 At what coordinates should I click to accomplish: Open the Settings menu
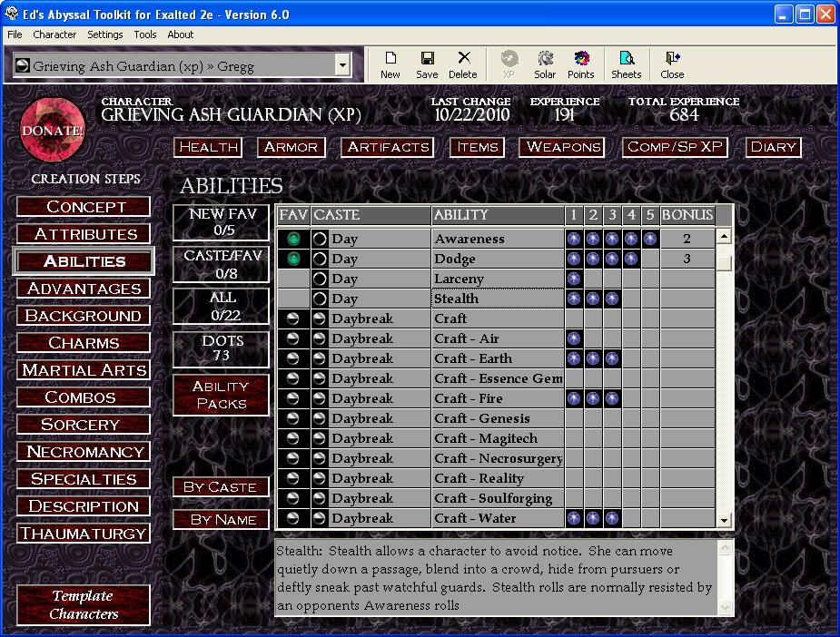point(105,34)
